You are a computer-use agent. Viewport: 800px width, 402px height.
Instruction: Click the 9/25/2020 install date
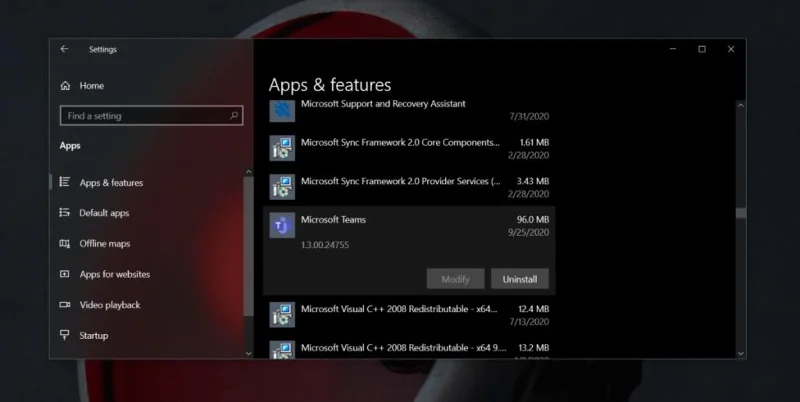528,232
